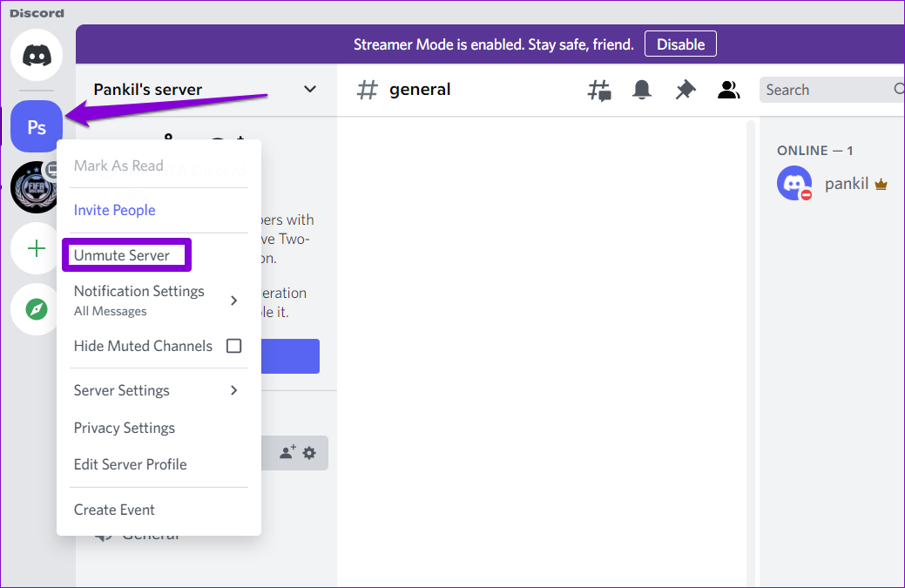Click the hash icon beside general
This screenshot has width=905, height=588.
coord(367,90)
